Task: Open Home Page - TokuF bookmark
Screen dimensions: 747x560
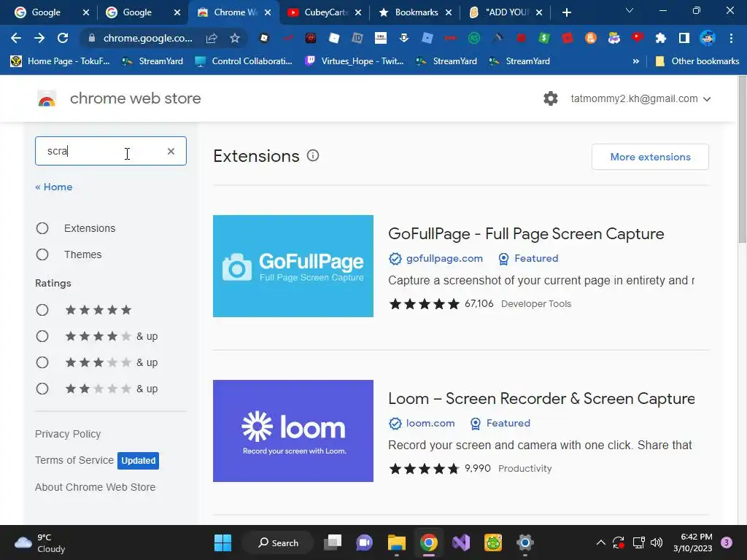Action: tap(60, 61)
